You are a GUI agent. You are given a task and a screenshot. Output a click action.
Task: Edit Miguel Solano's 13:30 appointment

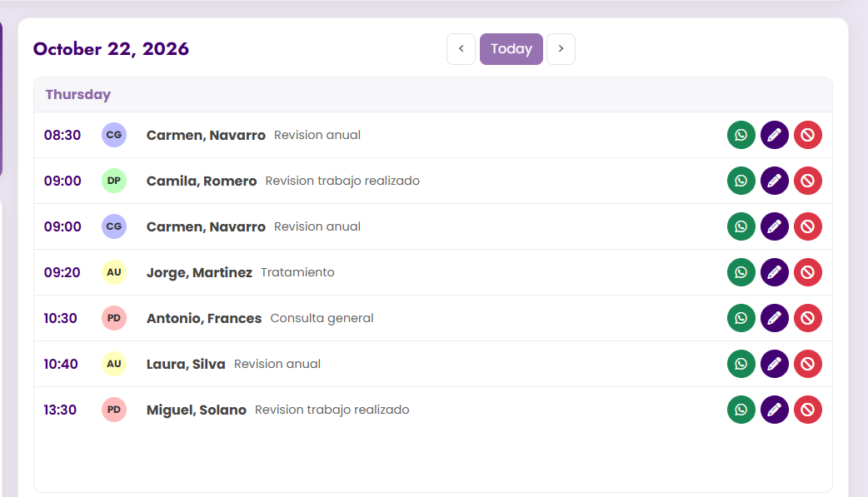pyautogui.click(x=775, y=410)
